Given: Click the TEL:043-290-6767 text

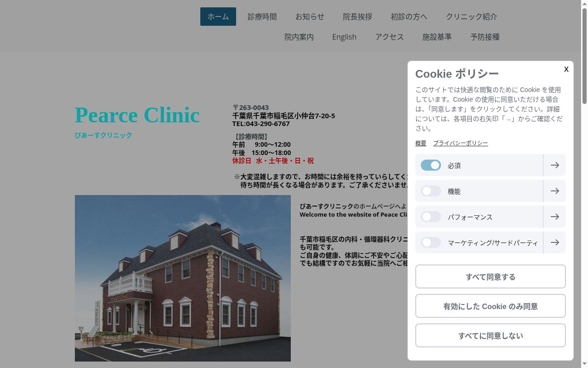Looking at the screenshot, I should point(261,124).
